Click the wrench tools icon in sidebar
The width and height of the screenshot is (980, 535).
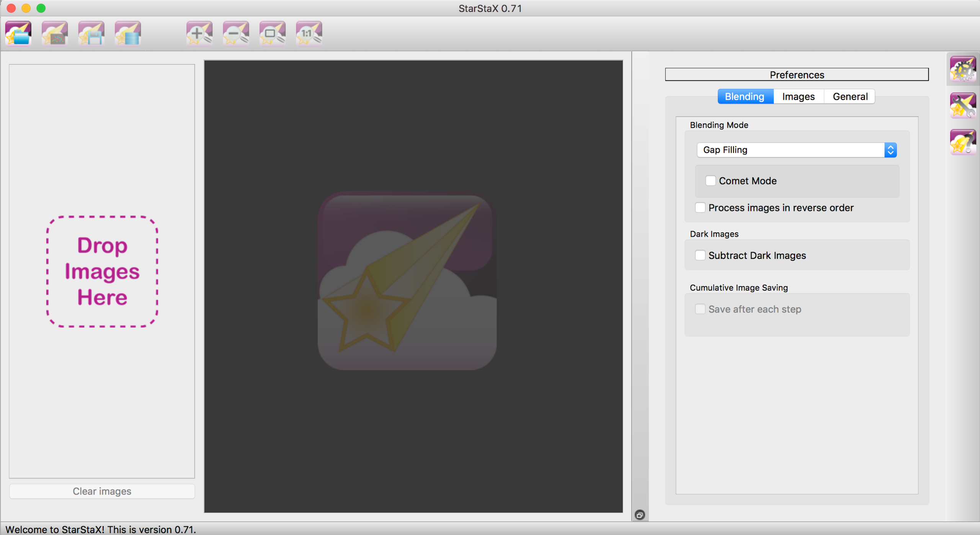coord(962,106)
